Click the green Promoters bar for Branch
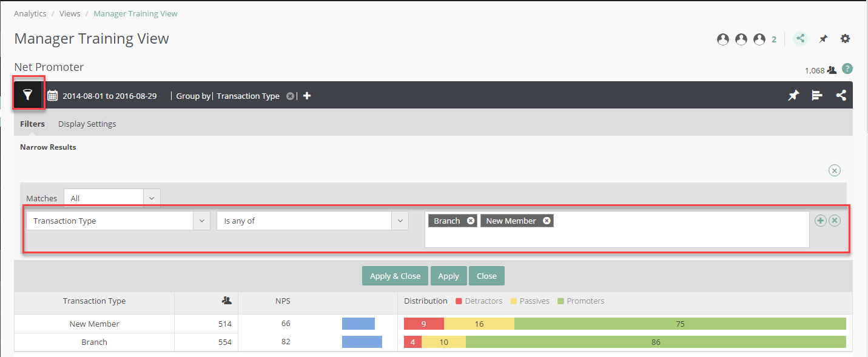Viewport: 868px width, 357px height. [655, 342]
